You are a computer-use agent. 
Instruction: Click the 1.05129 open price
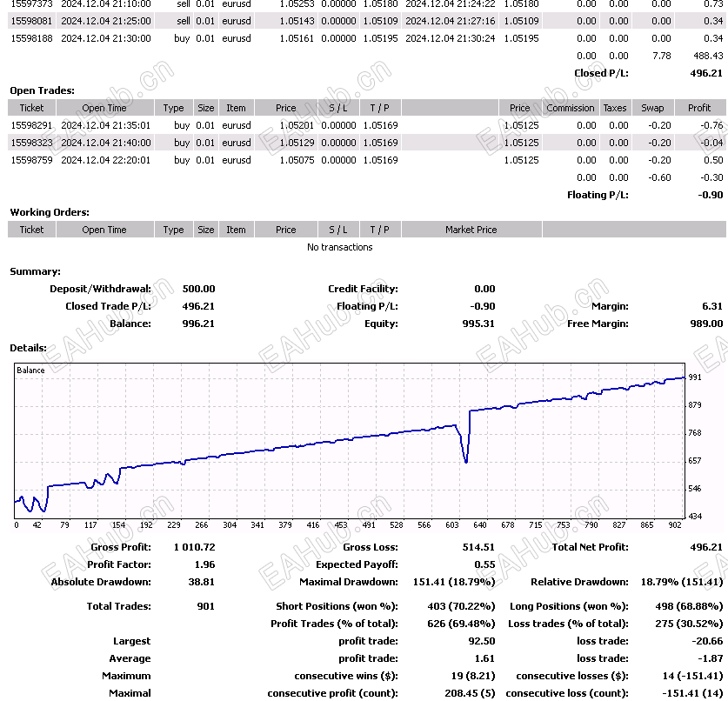pyautogui.click(x=297, y=143)
